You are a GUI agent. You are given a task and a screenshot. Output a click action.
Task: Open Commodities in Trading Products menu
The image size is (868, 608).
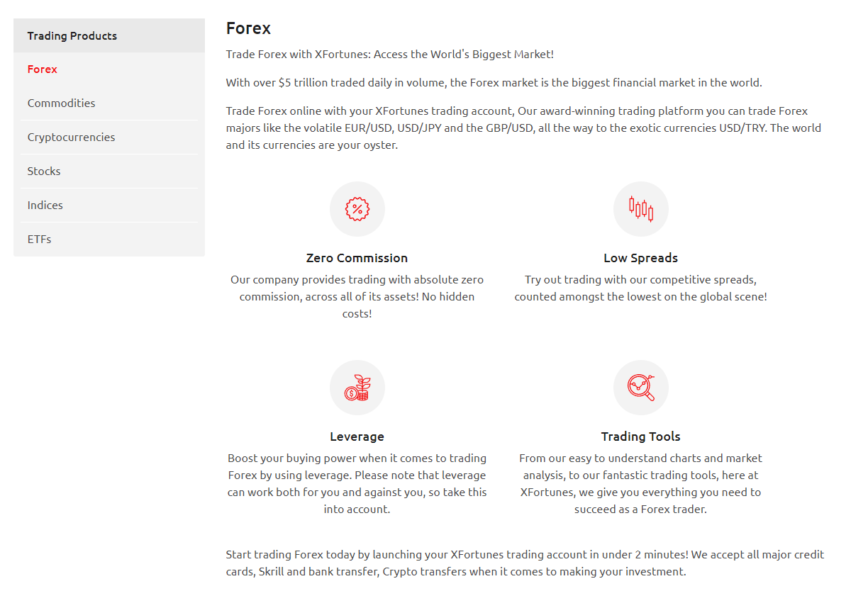(109, 103)
